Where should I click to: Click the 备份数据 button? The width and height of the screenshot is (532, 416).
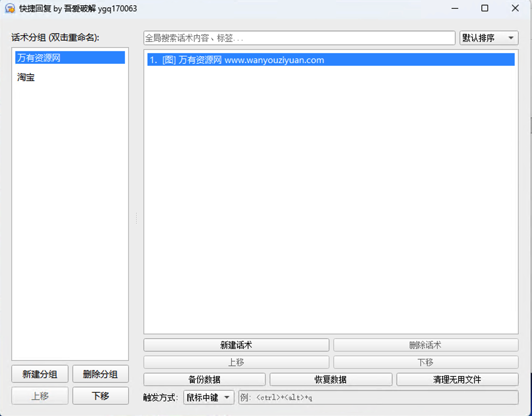pyautogui.click(x=204, y=380)
